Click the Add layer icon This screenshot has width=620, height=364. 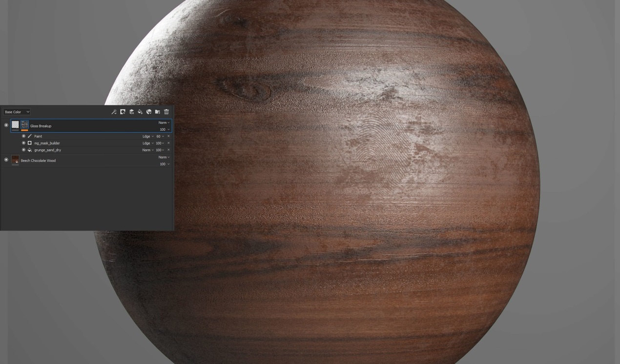click(131, 112)
